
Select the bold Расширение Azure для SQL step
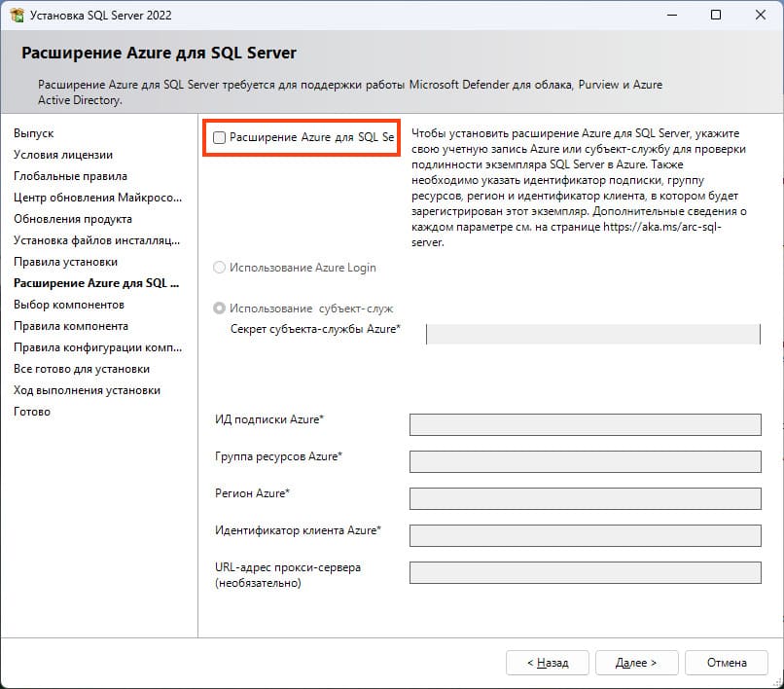click(96, 283)
